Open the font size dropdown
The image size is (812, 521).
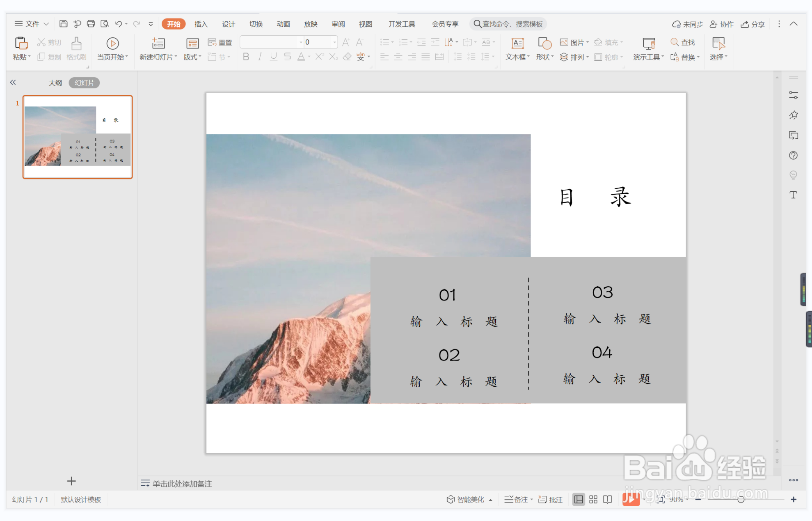coord(334,42)
